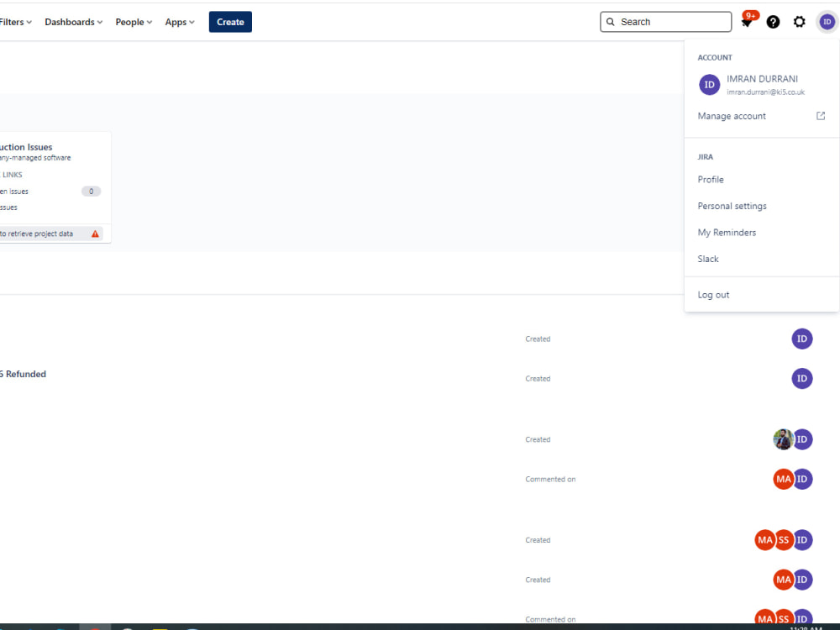Screen dimensions: 840x630
Task: Click the magnifier icon in the search box
Action: (611, 21)
